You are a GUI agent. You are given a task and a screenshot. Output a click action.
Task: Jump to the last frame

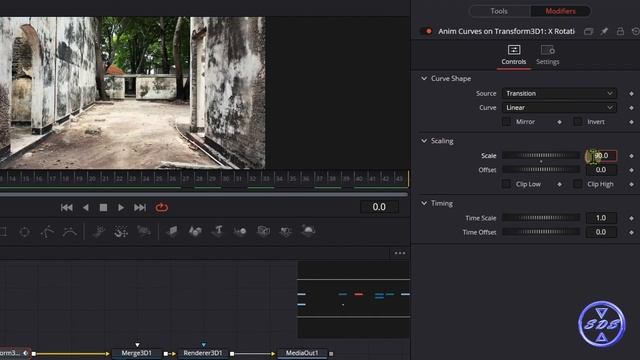pyautogui.click(x=140, y=208)
